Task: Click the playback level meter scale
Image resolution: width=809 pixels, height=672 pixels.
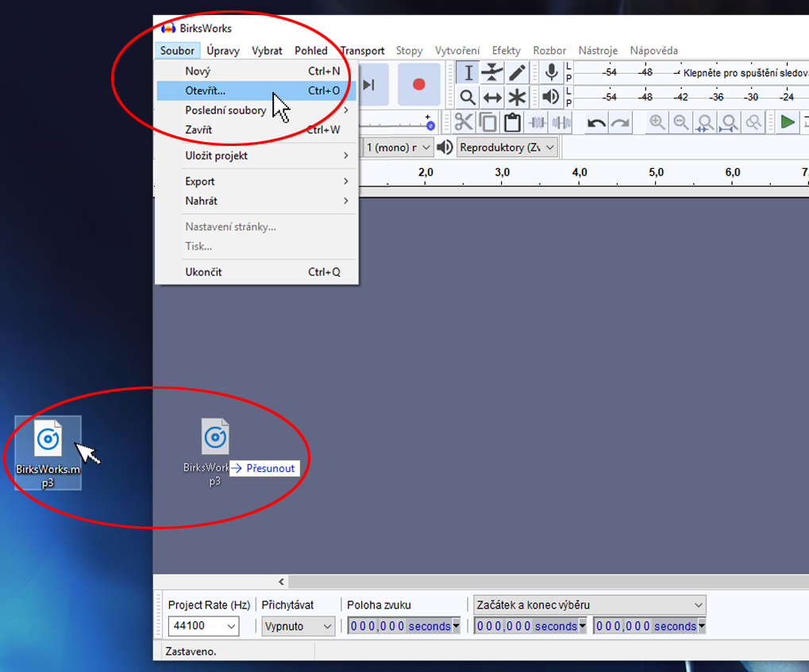Action: tap(692, 97)
